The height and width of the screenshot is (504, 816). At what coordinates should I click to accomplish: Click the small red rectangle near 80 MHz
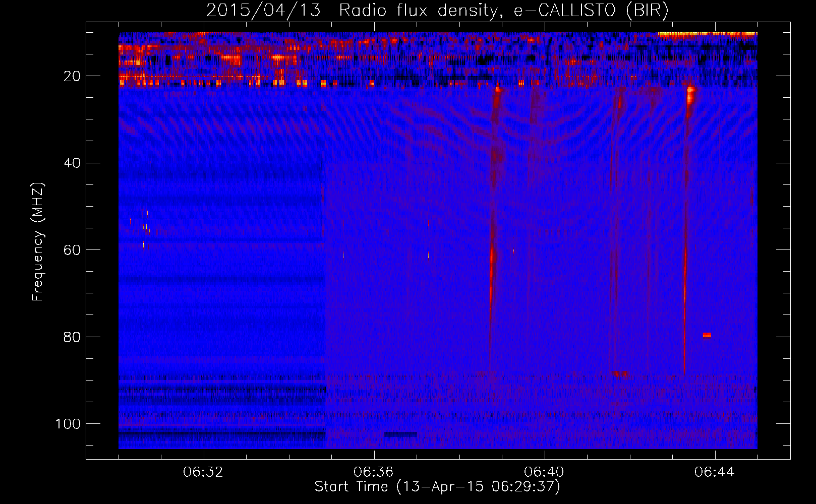click(x=707, y=335)
